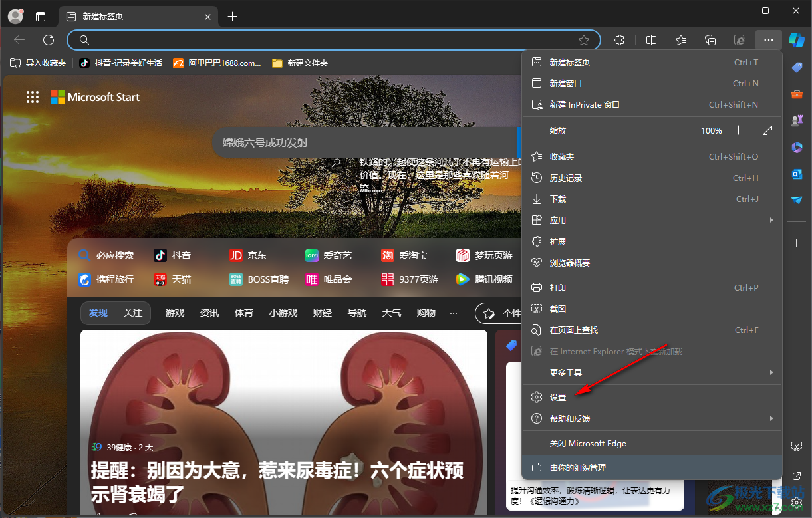Select 关闭 Microsoft Edge menu item
Viewport: 812px width, 518px height.
click(x=652, y=443)
